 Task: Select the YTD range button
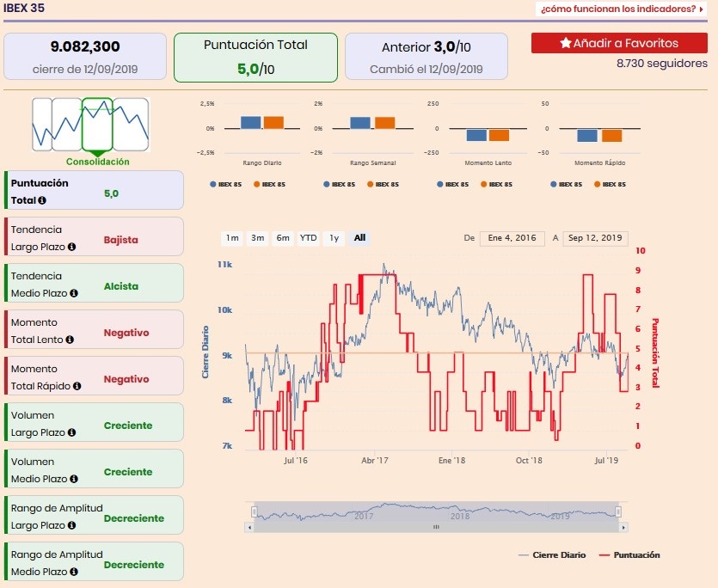pyautogui.click(x=308, y=238)
